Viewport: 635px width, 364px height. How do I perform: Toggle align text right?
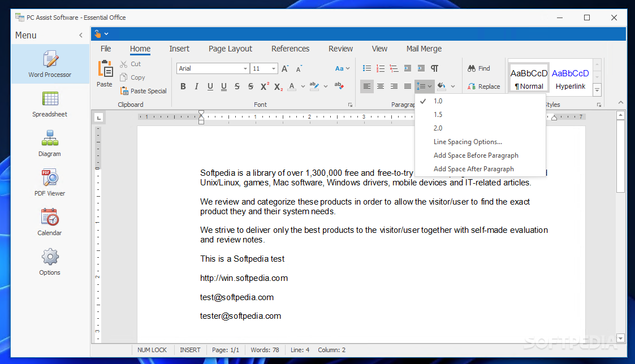point(394,86)
